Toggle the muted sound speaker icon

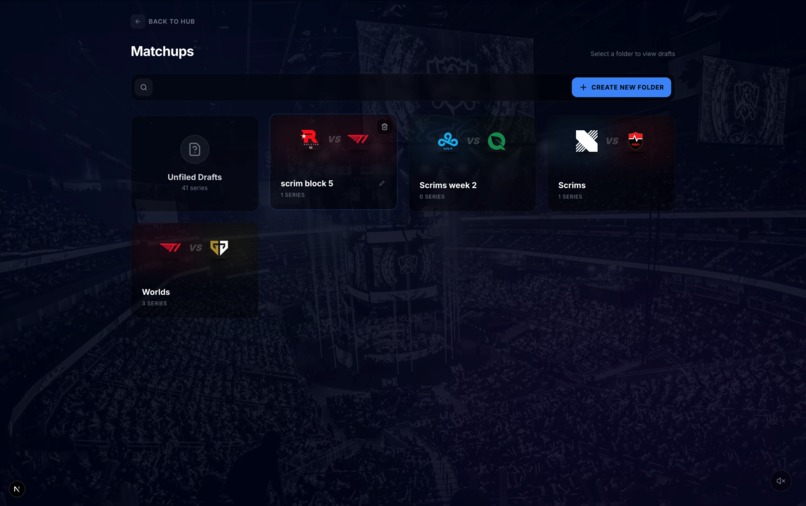pyautogui.click(x=780, y=481)
